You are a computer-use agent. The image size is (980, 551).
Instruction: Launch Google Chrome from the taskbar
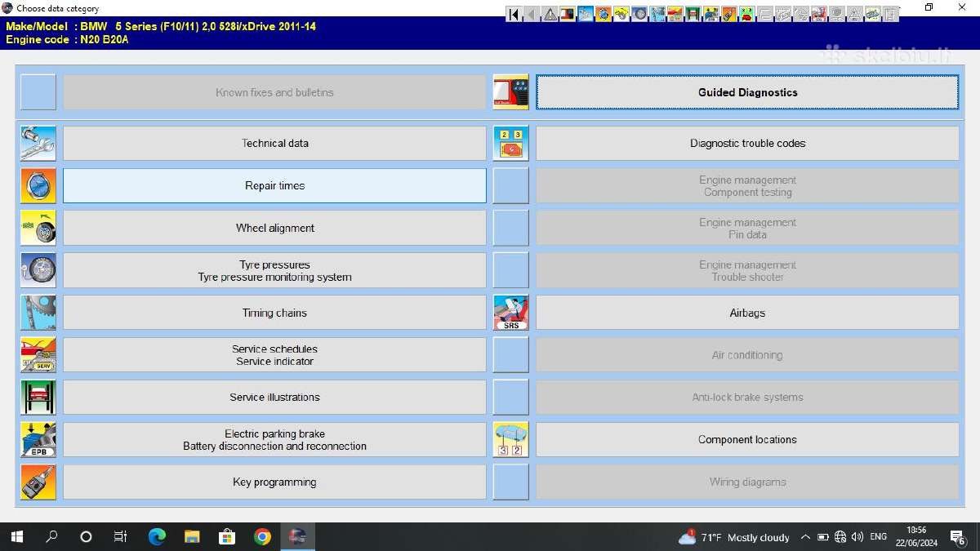[x=262, y=536]
